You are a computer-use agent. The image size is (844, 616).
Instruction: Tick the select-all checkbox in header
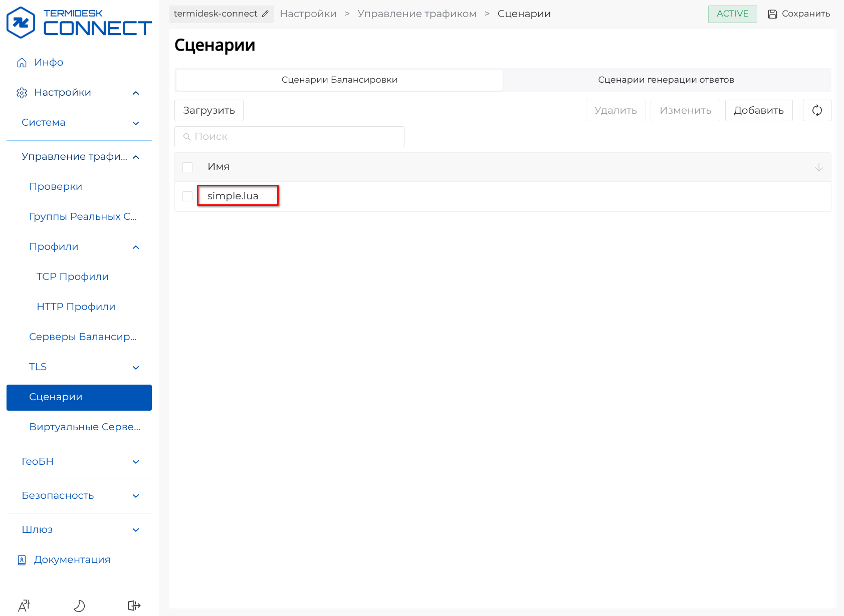click(187, 167)
